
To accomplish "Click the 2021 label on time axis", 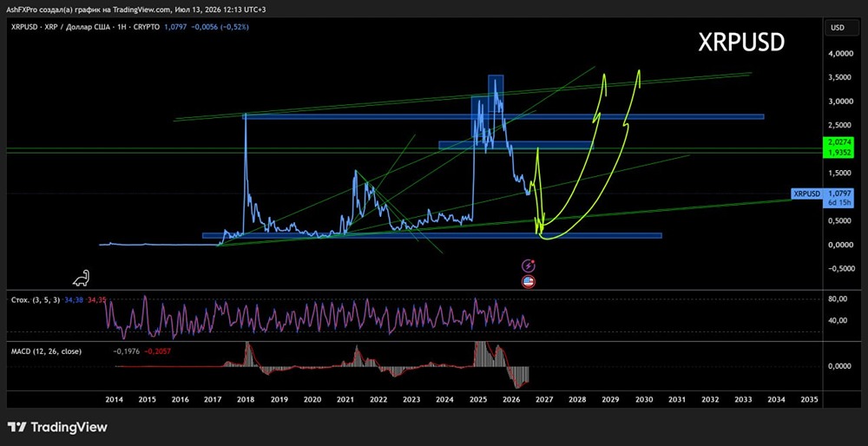I will [x=345, y=399].
